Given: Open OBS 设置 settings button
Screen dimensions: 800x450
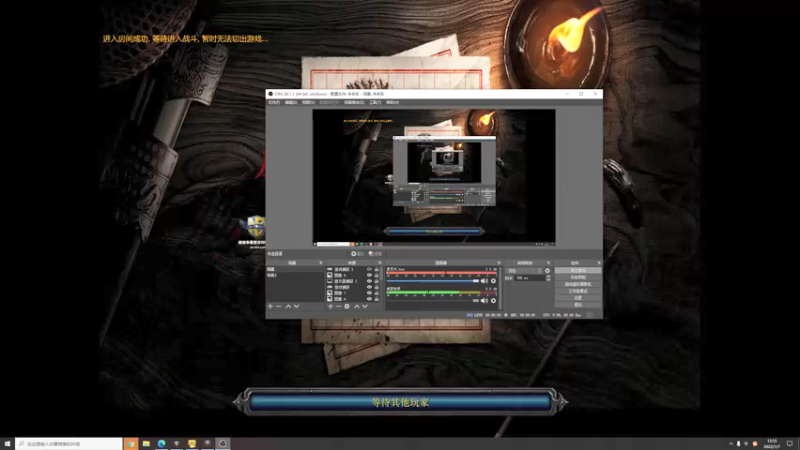Looking at the screenshot, I should (x=578, y=298).
